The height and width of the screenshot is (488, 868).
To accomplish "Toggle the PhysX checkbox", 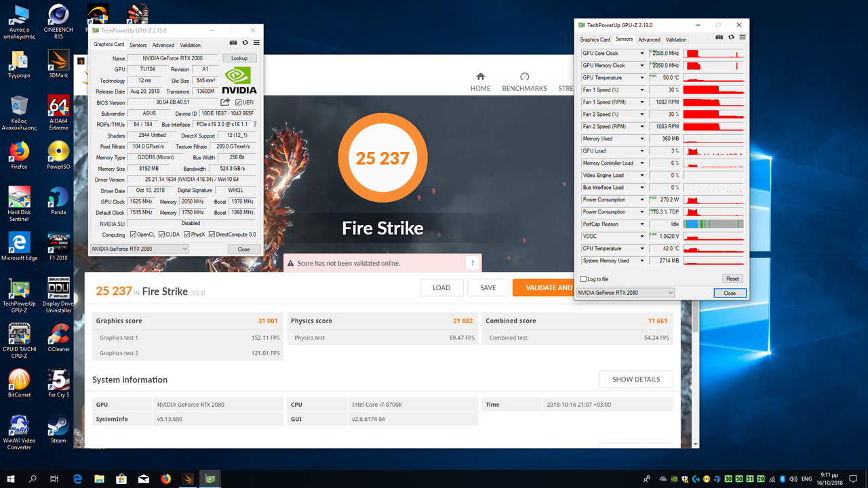I will coord(188,235).
